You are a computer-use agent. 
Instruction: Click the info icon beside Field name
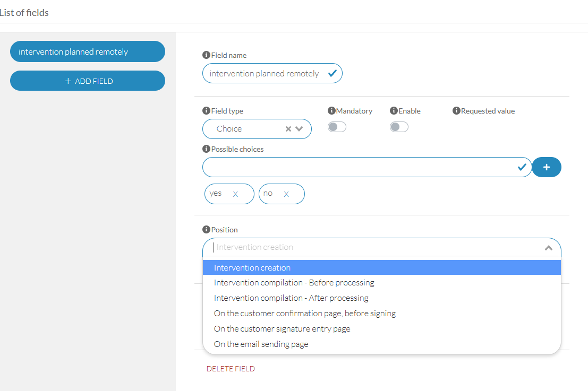point(206,55)
